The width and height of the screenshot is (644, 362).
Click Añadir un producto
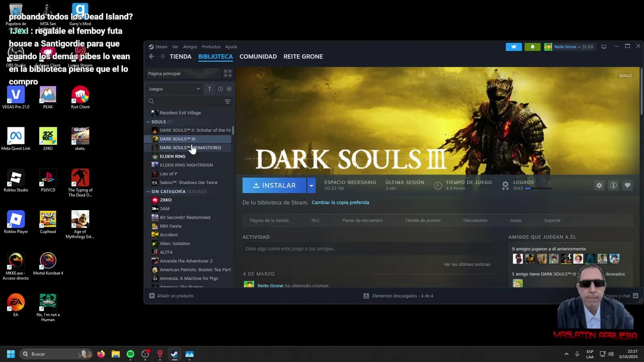click(171, 296)
